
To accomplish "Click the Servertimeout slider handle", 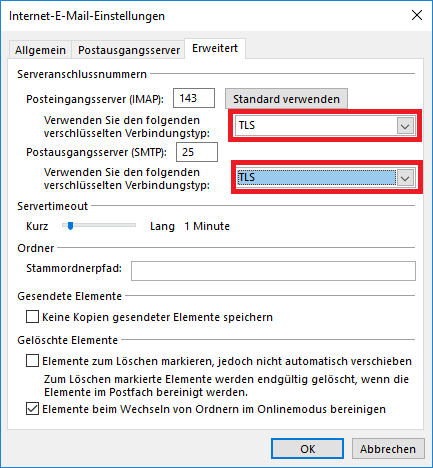I will (70, 226).
